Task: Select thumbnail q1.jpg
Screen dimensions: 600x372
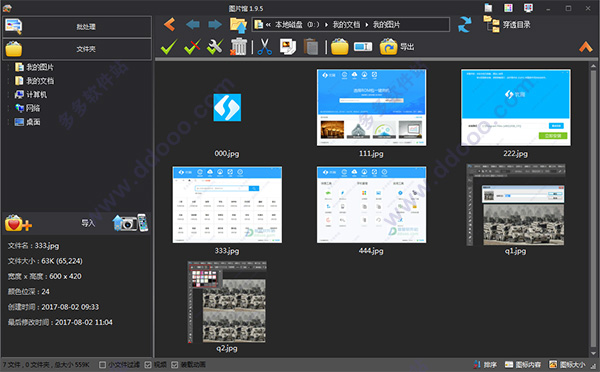Action: 515,205
